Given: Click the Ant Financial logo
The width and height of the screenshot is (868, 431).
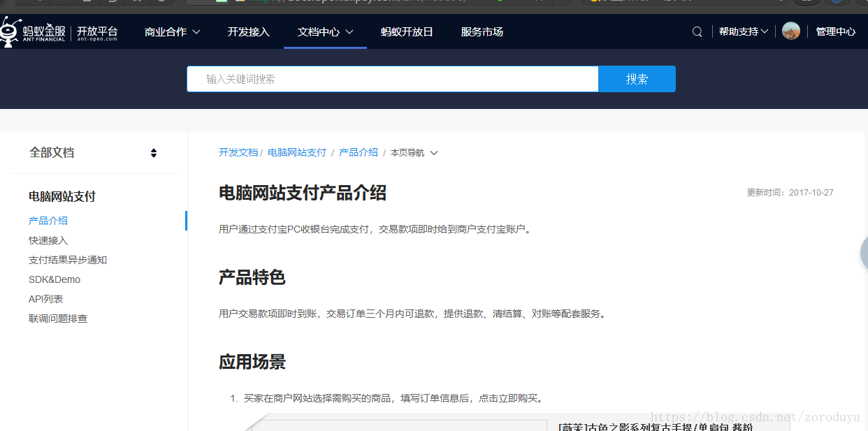Looking at the screenshot, I should 33,31.
